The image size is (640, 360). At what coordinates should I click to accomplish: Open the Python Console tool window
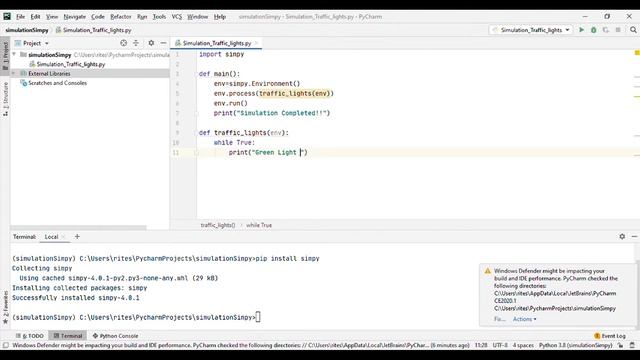pyautogui.click(x=115, y=336)
